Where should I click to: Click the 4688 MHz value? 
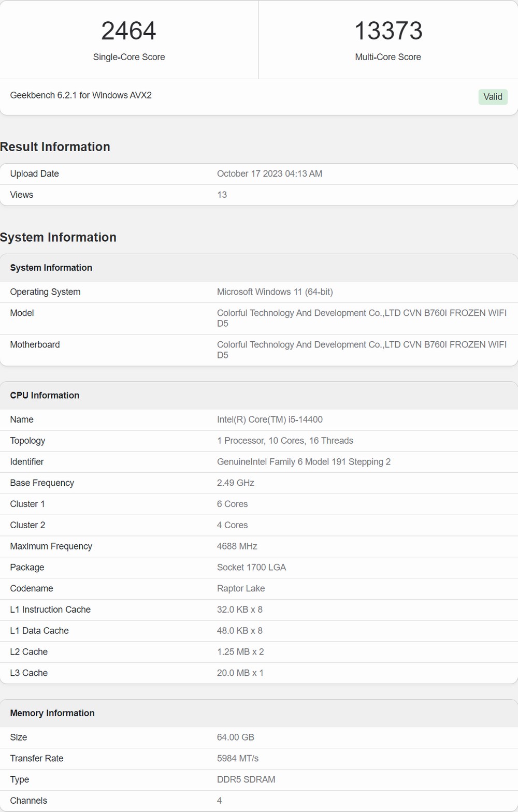coord(237,546)
